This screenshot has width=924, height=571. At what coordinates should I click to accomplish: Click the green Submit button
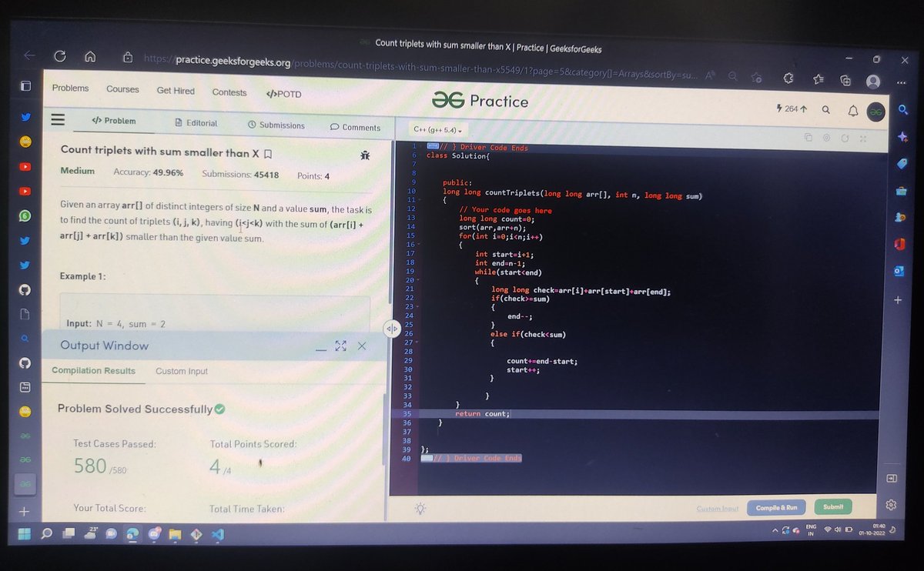[833, 506]
